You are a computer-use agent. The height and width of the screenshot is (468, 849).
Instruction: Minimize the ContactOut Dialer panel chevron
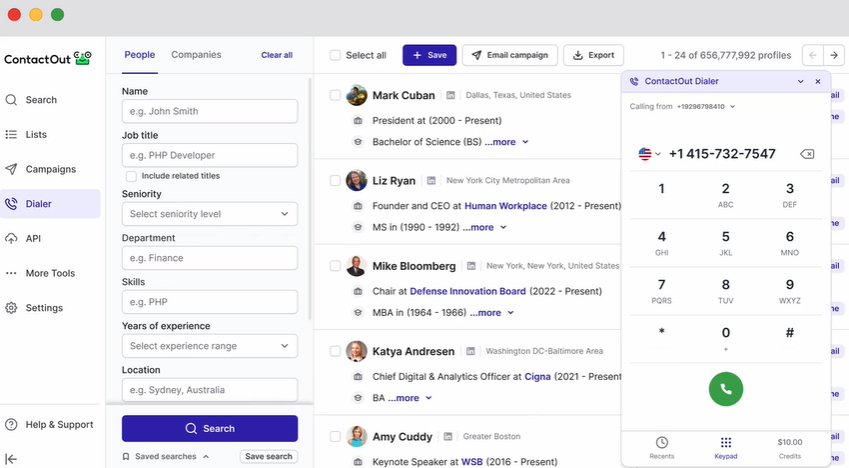pos(800,81)
